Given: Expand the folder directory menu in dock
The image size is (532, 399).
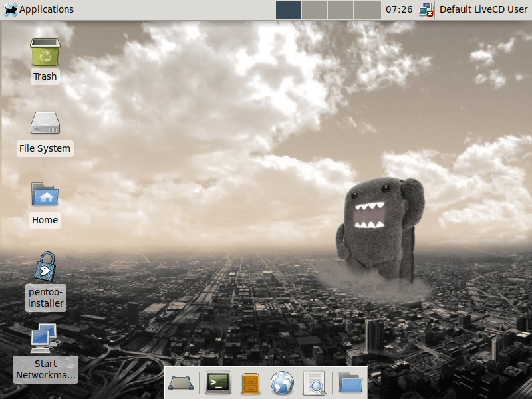Looking at the screenshot, I should (350, 383).
